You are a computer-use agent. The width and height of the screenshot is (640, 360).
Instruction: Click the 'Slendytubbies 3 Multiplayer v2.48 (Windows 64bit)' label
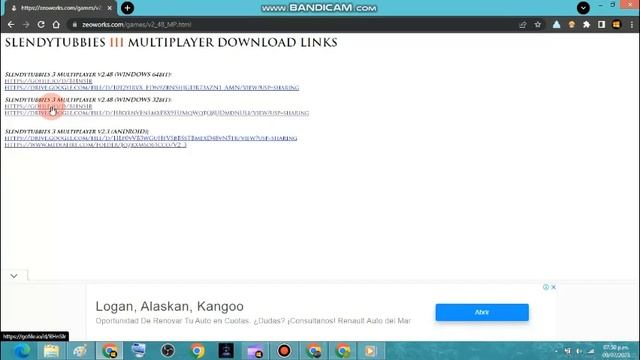coord(88,74)
